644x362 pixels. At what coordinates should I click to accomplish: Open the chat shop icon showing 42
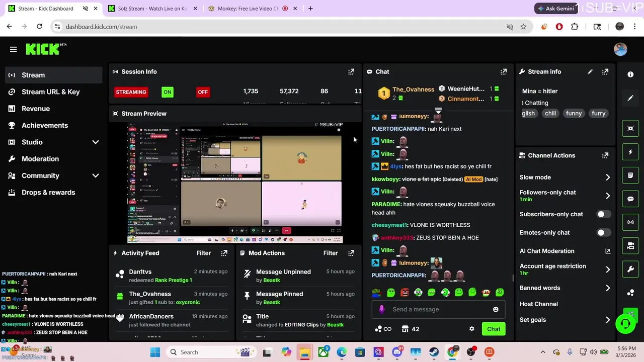[x=411, y=329]
